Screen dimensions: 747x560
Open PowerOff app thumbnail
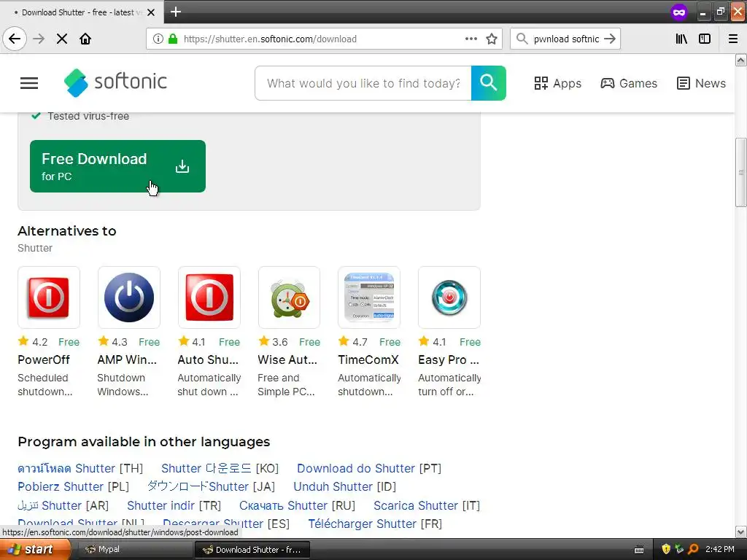tap(49, 297)
